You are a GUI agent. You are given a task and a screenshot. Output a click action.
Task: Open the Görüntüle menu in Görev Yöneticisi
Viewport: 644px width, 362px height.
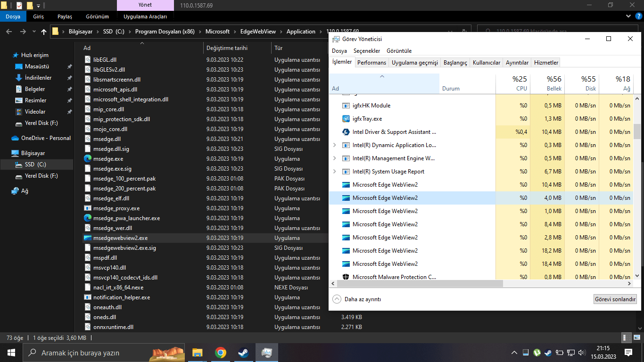coord(399,51)
